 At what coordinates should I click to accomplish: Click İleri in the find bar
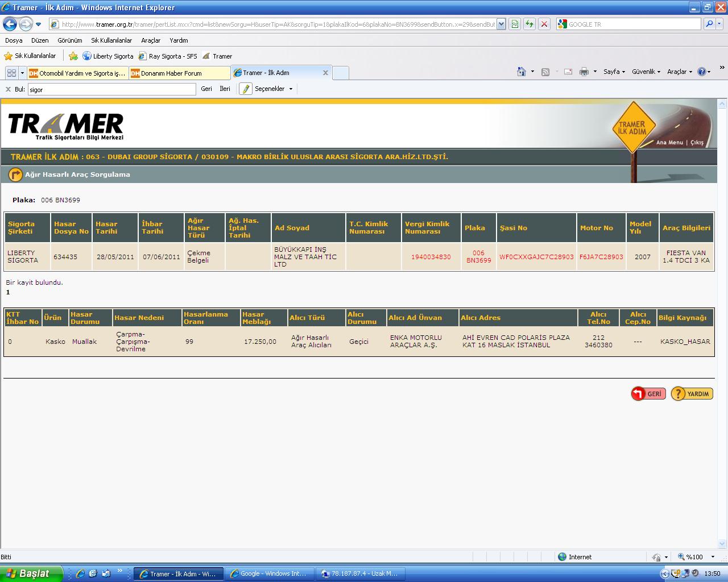[225, 89]
